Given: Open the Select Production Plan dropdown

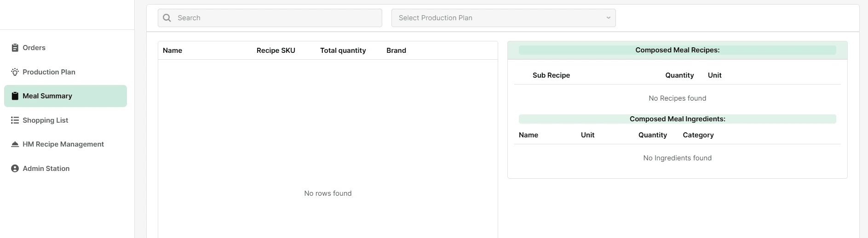Looking at the screenshot, I should (503, 18).
